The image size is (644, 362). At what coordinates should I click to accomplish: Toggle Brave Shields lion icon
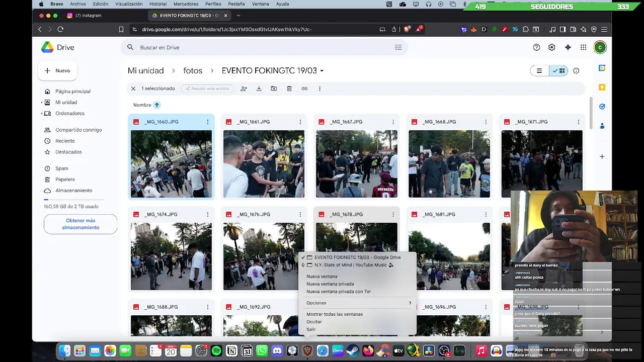point(407,29)
